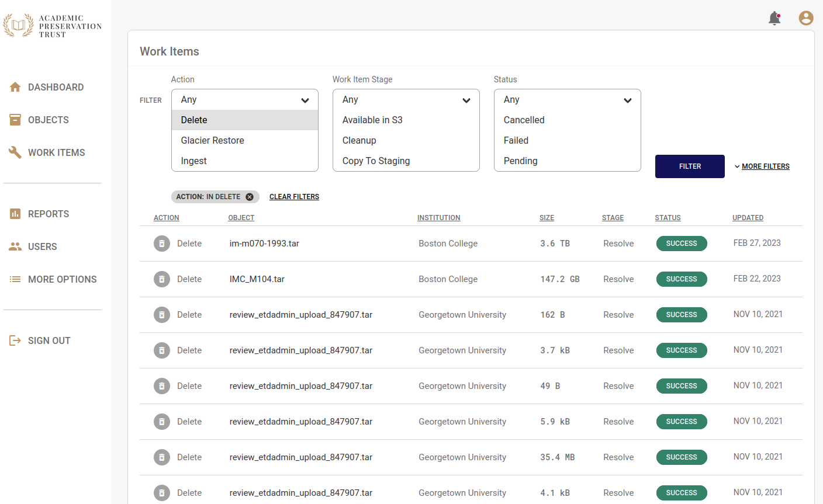Click Sign Out in sidebar
823x504 pixels.
tap(49, 340)
